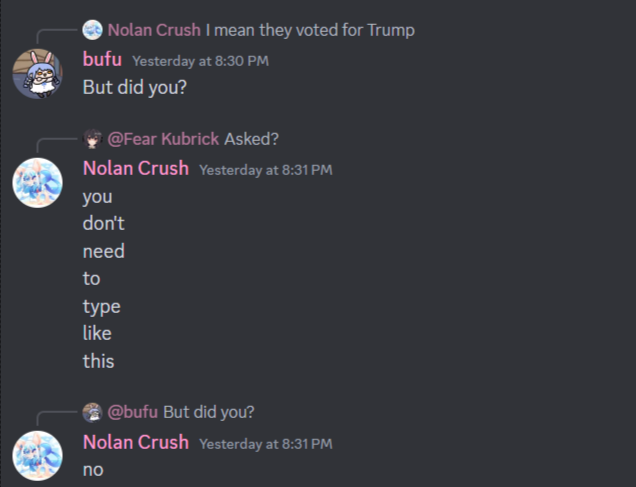Click @Fear Kubrick mention in reply preview
Viewport: 636px width, 487px height.
[x=163, y=139]
